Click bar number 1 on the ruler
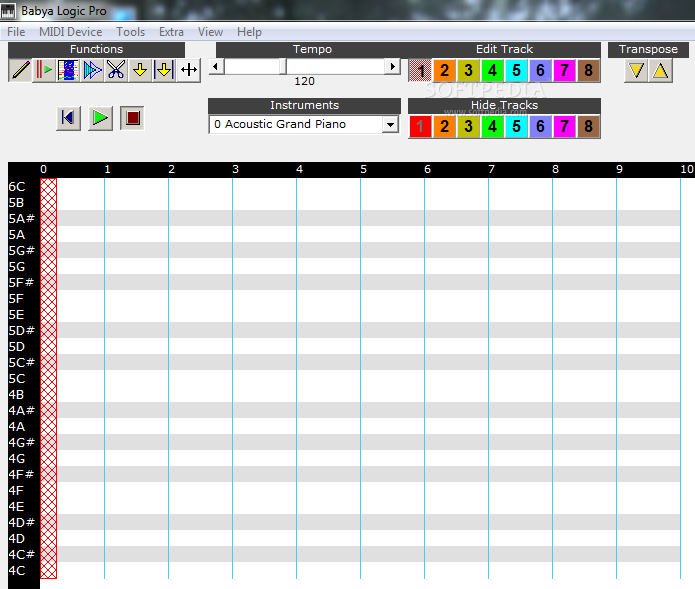Screen dimensions: 695x589 tap(107, 169)
